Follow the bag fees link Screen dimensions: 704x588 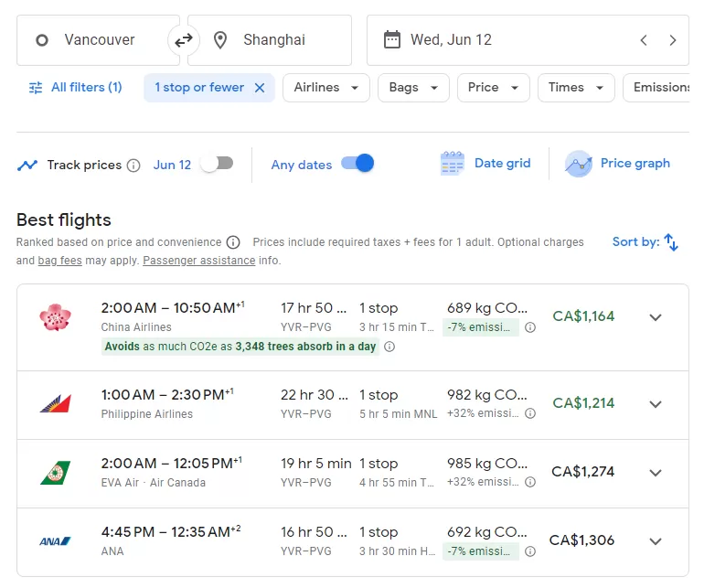(x=59, y=261)
